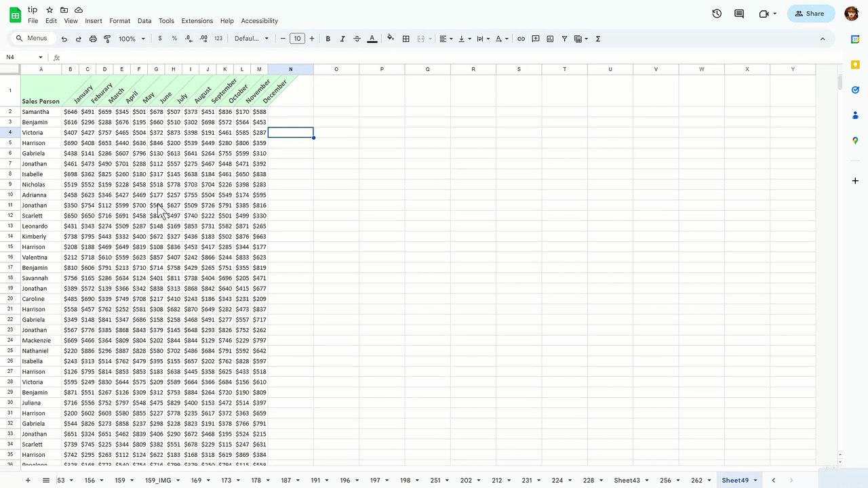Switch to the Sheet43 tab

coord(627,481)
